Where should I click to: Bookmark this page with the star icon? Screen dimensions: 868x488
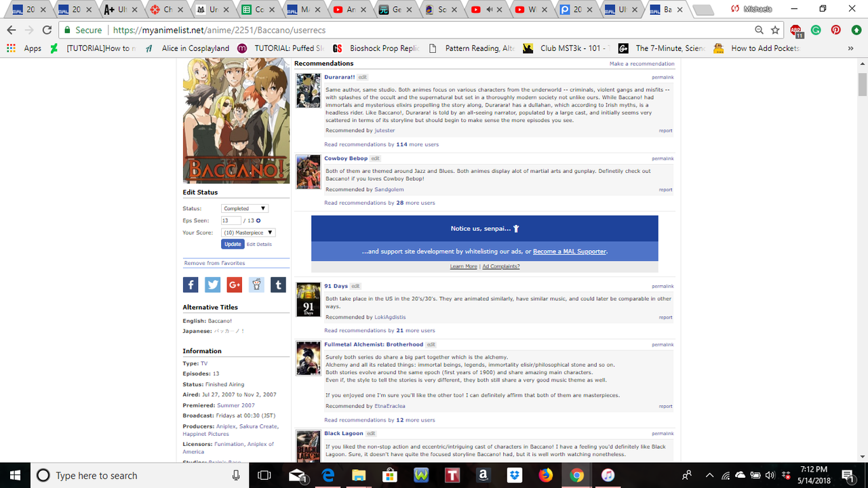coord(776,30)
